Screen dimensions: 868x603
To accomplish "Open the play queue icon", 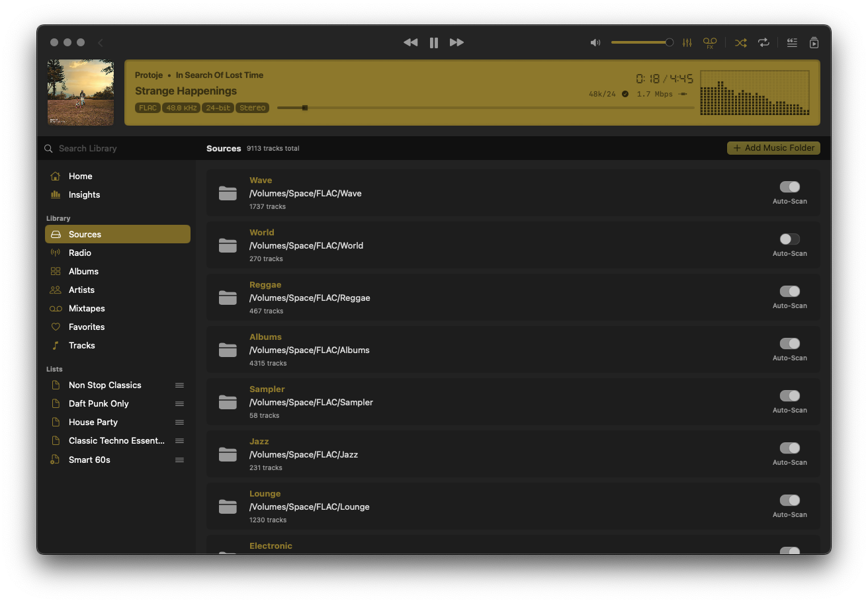I will [x=814, y=42].
